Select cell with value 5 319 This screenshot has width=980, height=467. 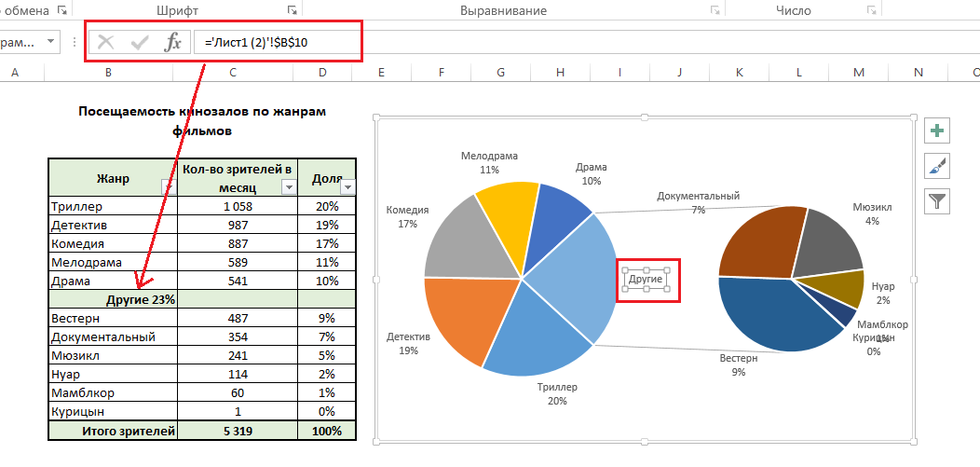[238, 431]
